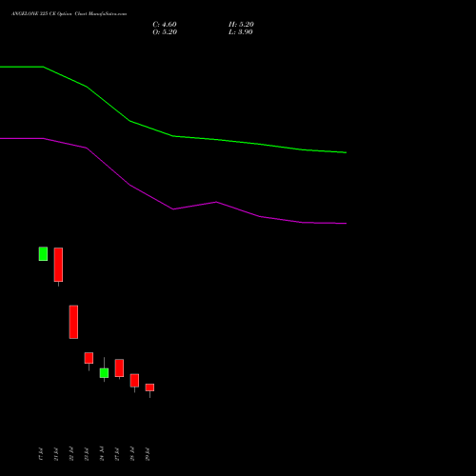Click the last red candle for 29 Jul

149,387
